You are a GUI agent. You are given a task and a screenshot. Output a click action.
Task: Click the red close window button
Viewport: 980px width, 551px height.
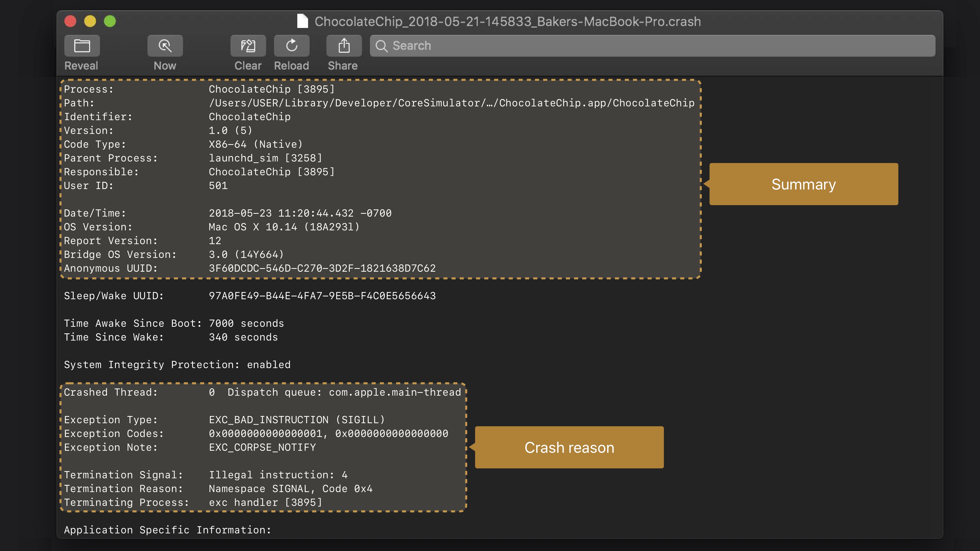coord(70,21)
